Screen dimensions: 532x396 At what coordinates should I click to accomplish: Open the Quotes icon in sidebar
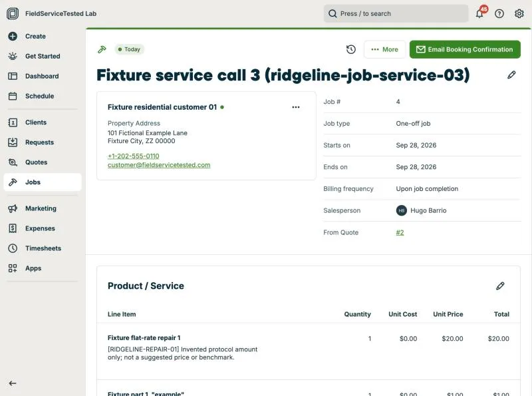(x=13, y=162)
